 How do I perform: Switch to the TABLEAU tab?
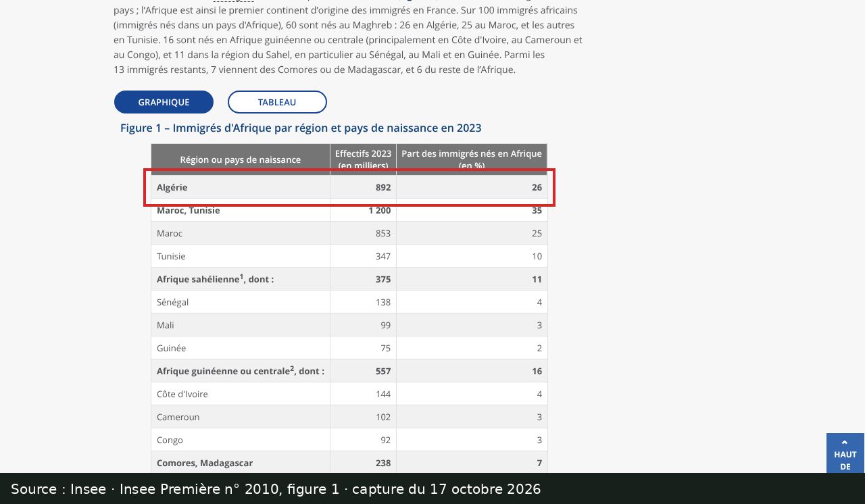point(277,102)
